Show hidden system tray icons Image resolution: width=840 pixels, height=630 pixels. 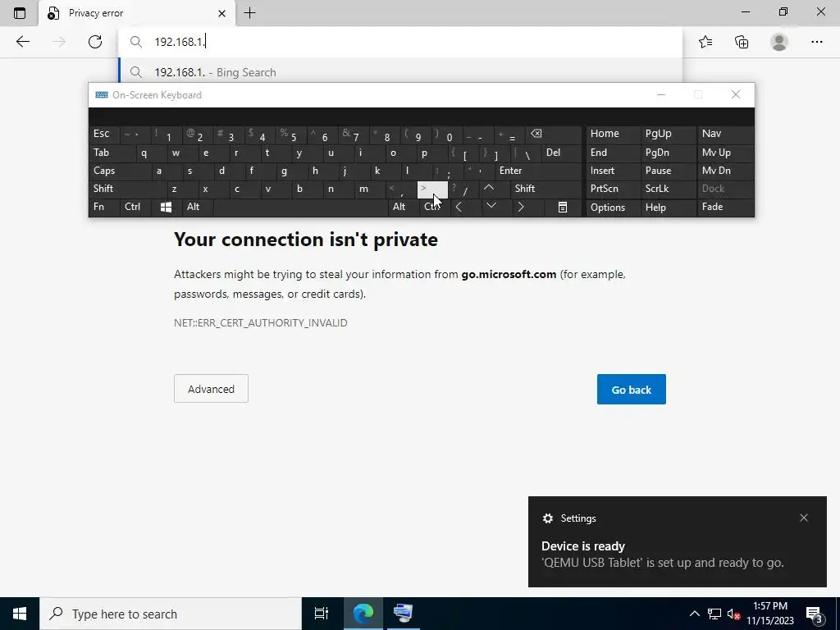point(694,614)
